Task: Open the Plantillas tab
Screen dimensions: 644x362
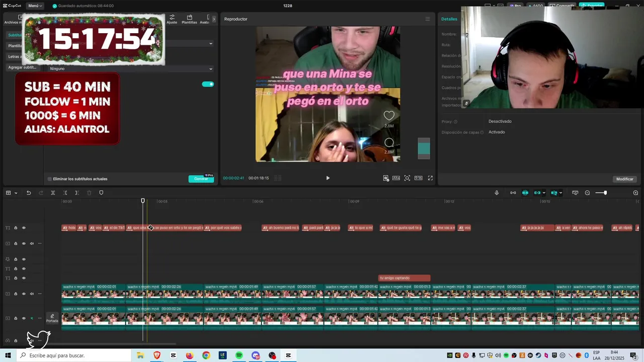Action: tap(189, 19)
